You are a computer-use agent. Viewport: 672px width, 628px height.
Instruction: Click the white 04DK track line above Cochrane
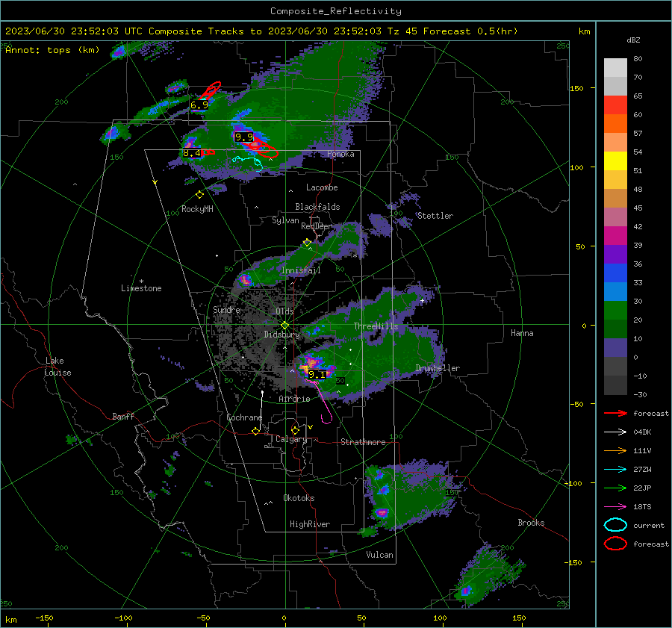click(x=261, y=409)
